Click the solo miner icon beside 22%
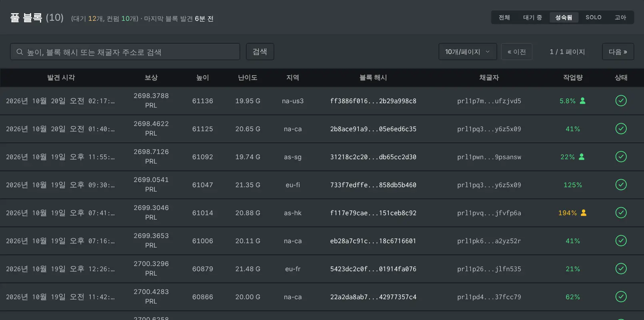Viewport: 644px width, 320px height. pyautogui.click(x=582, y=157)
